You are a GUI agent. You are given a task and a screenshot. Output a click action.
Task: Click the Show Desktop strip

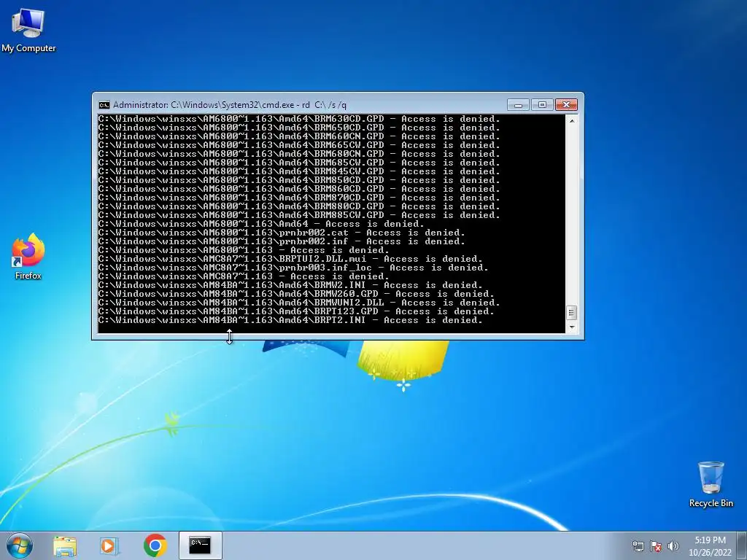742,545
